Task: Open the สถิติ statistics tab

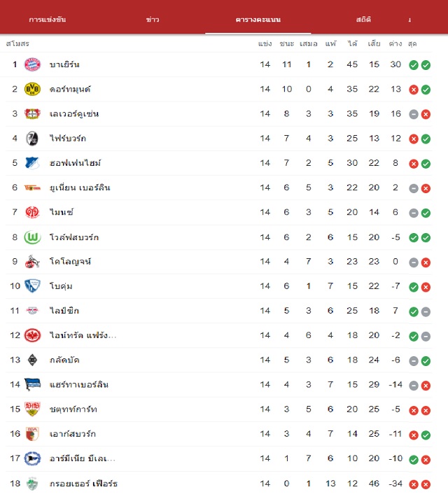Action: (x=363, y=20)
